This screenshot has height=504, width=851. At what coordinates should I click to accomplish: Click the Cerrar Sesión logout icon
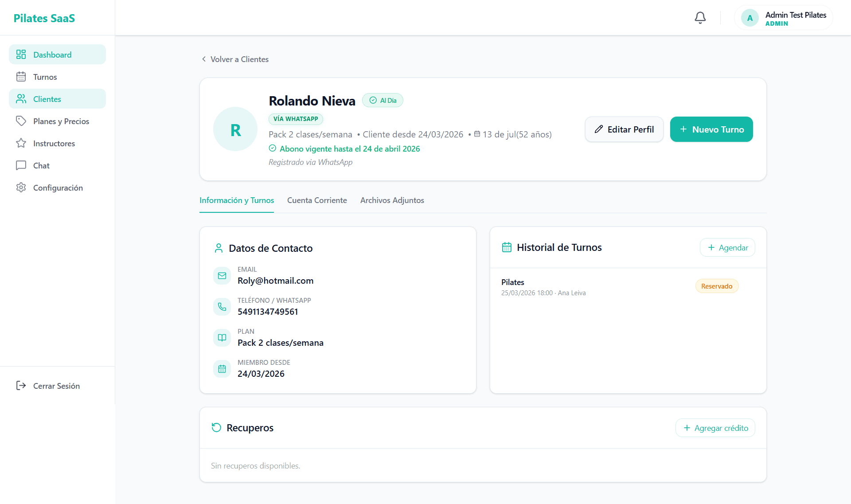pyautogui.click(x=21, y=386)
